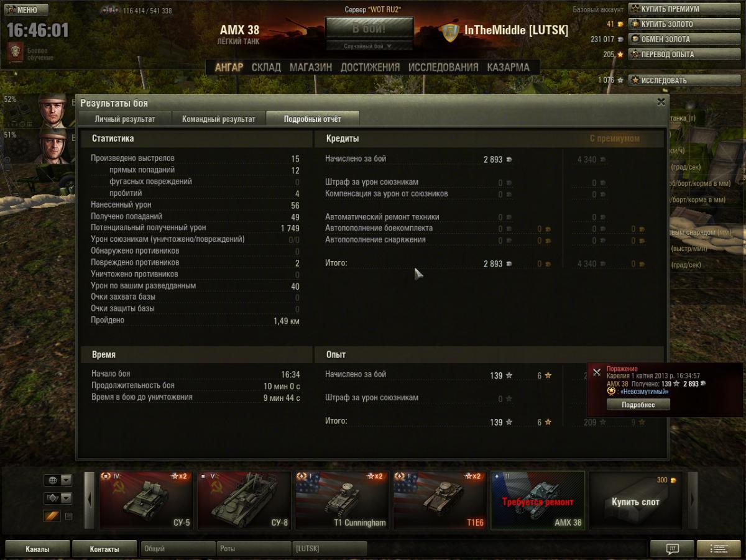The width and height of the screenshot is (746, 560).
Task: Click the Подробнее button in notification
Action: coord(638,405)
